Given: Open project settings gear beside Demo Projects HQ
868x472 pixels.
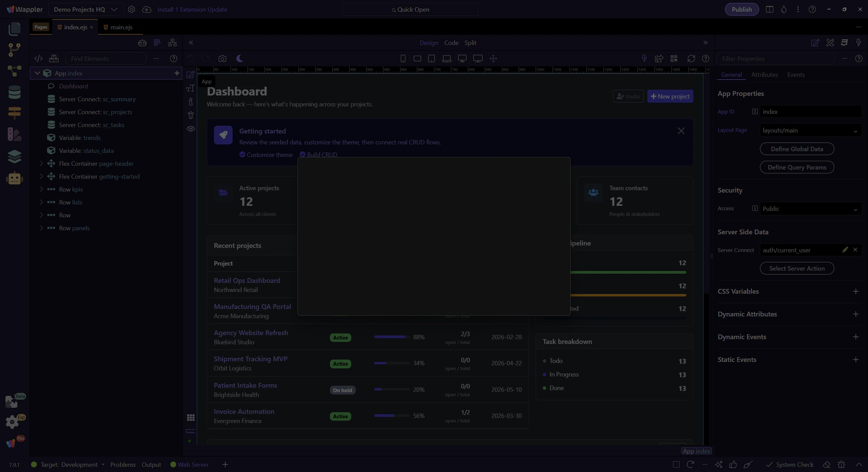Looking at the screenshot, I should click(x=132, y=10).
